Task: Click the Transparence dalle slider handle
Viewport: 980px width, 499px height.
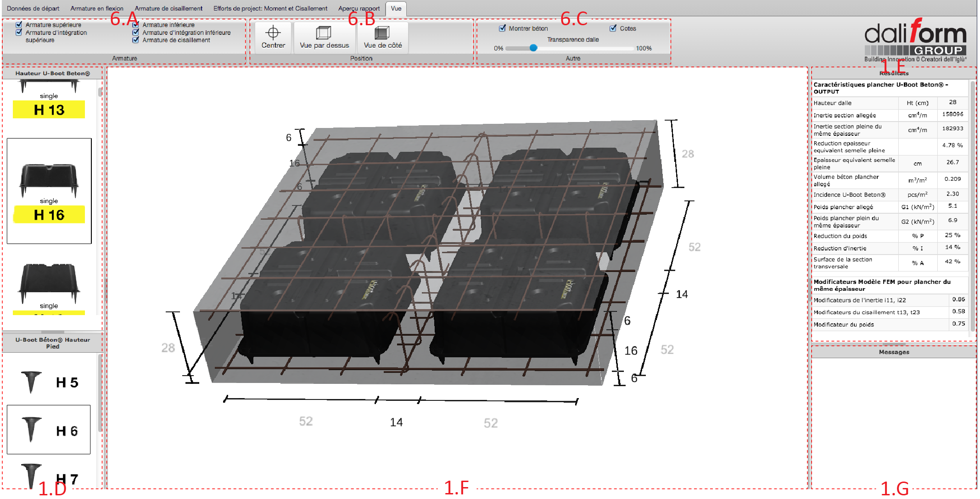Action: [x=533, y=48]
